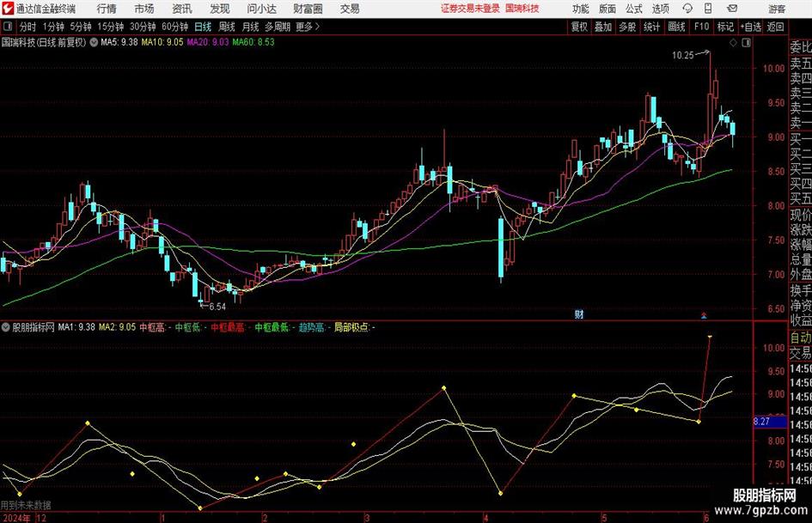Open the 市场 menu
Screen dimensions: 812x523
tap(144, 9)
